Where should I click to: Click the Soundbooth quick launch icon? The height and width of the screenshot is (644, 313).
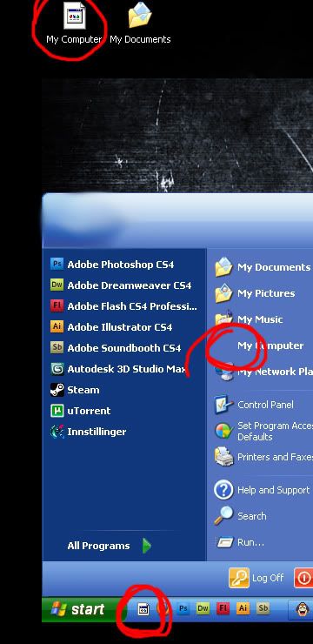click(263, 608)
